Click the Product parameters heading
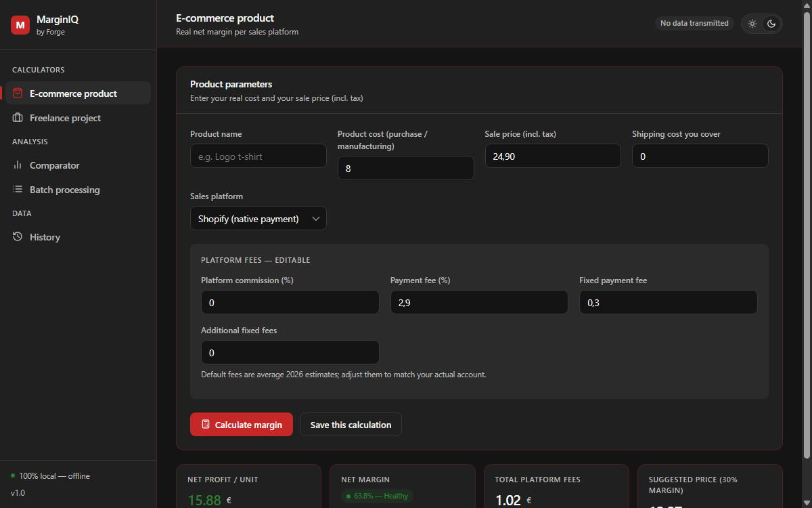The width and height of the screenshot is (812, 508). click(231, 85)
